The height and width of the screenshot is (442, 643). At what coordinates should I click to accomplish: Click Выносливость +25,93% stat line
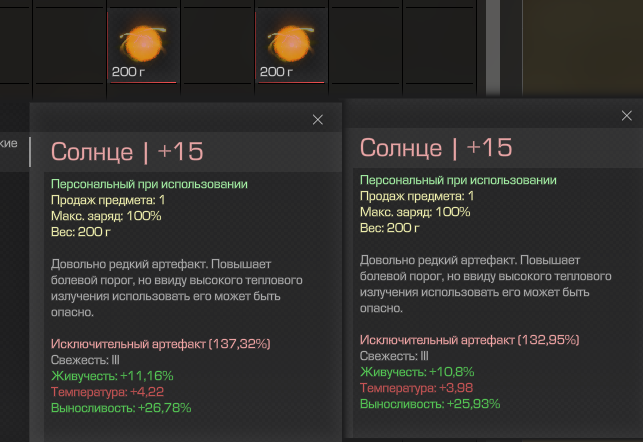coord(429,403)
